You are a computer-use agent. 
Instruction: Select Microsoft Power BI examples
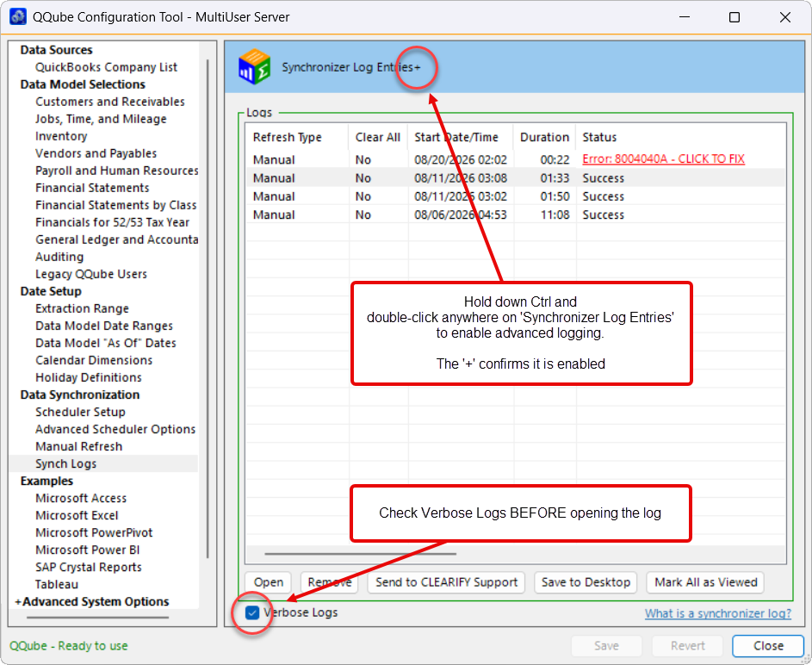pyautogui.click(x=88, y=550)
